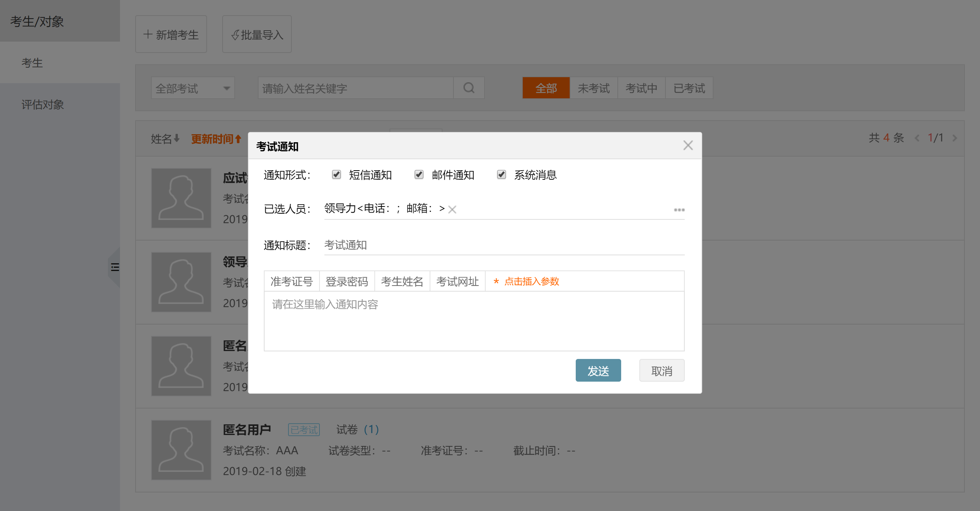Open more recipients via three-dots icon

(x=679, y=210)
